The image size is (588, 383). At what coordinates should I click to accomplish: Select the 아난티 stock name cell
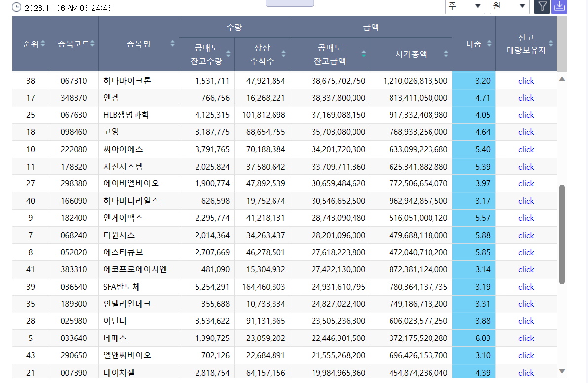click(138, 321)
